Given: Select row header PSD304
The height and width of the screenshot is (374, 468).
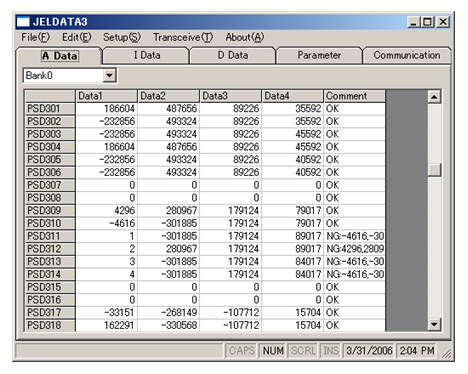Looking at the screenshot, I should 50,147.
